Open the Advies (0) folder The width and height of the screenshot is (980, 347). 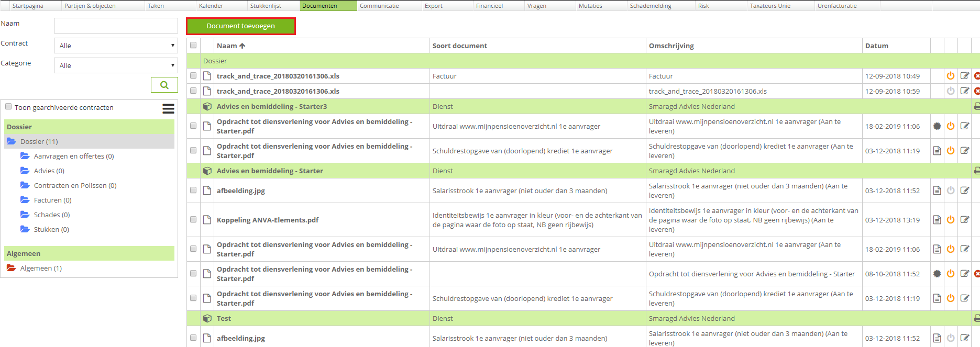click(49, 171)
